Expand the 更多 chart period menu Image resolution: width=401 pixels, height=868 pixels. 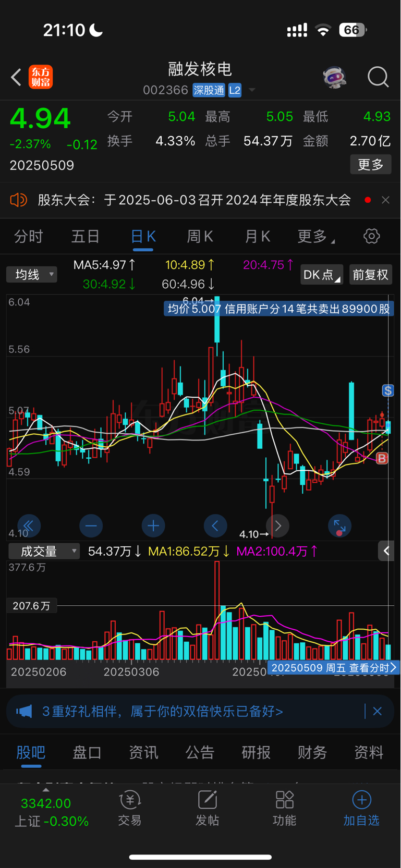point(316,237)
